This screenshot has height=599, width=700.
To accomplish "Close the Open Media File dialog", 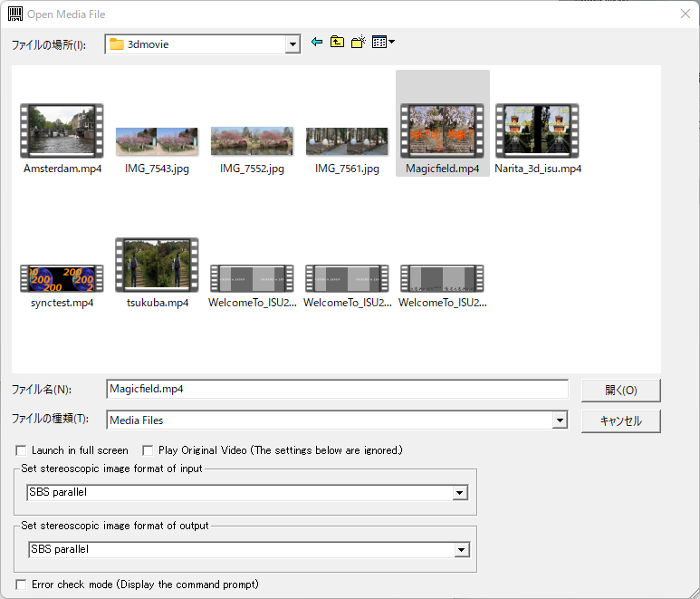I will coord(686,14).
